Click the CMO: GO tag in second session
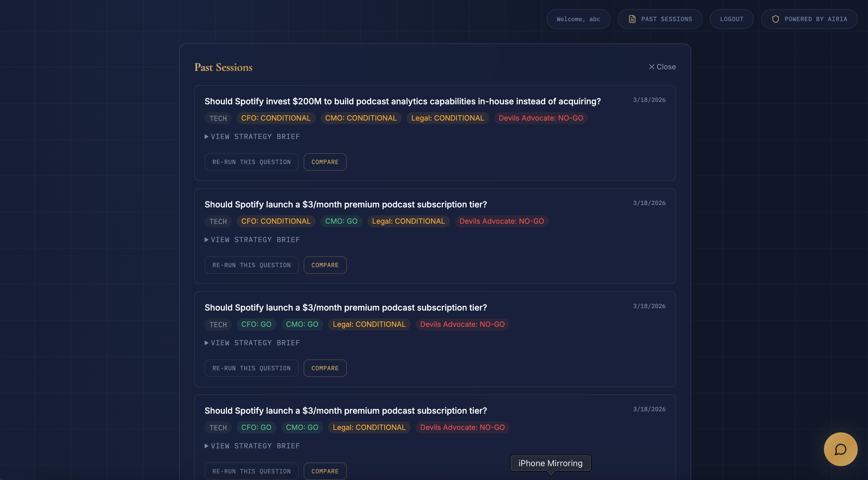 tap(341, 221)
